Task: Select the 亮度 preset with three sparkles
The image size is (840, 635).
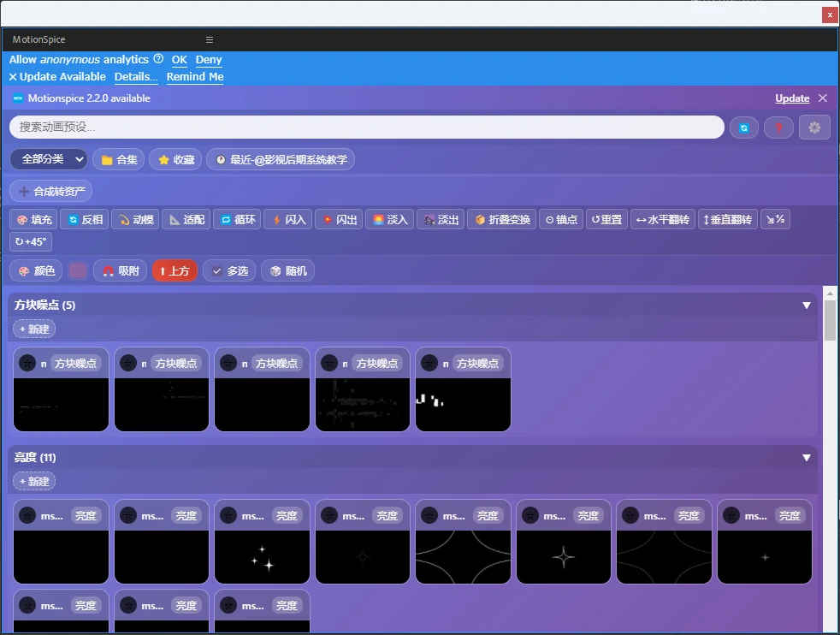Action: tap(262, 557)
